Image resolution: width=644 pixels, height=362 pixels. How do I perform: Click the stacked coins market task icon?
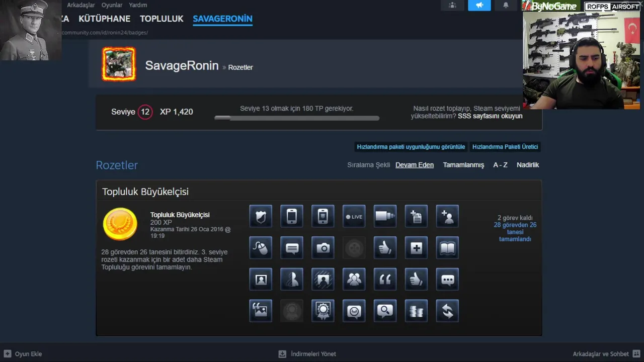pos(417,310)
